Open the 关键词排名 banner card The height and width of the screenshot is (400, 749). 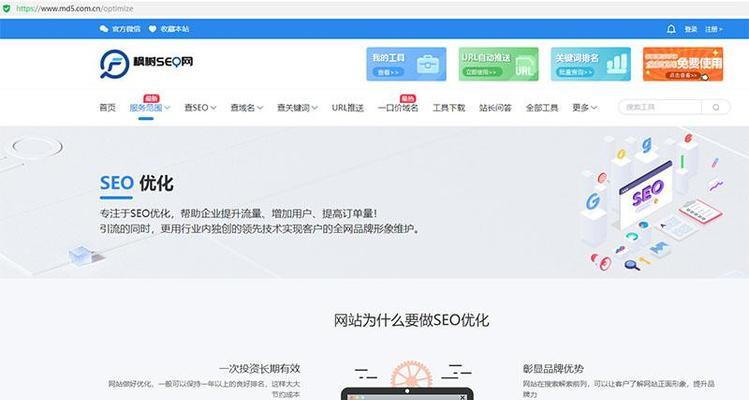(x=590, y=64)
